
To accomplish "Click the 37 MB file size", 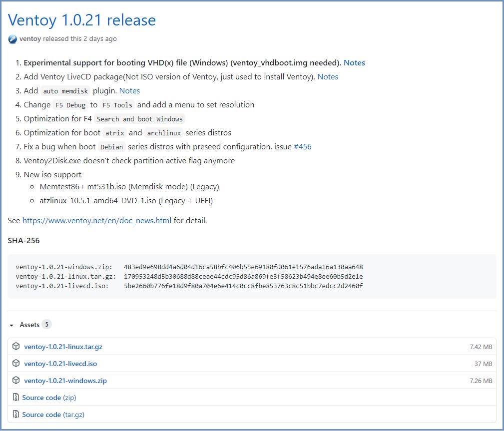I will click(484, 364).
